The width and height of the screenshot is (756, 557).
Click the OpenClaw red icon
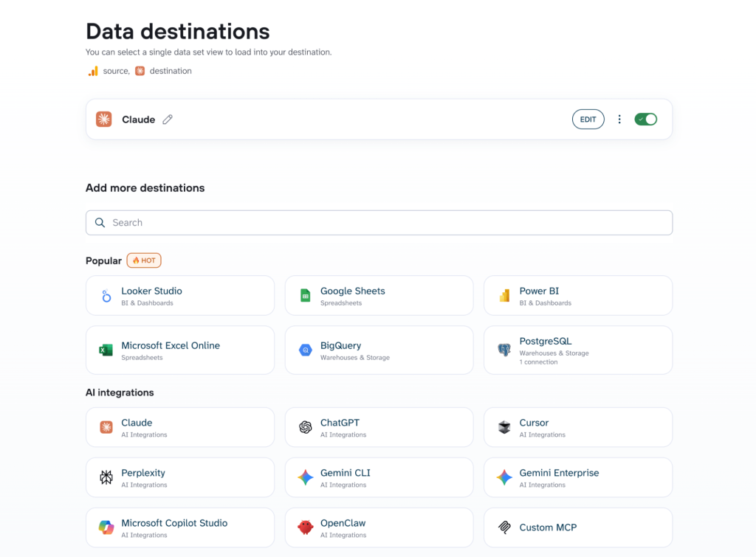[x=305, y=527]
